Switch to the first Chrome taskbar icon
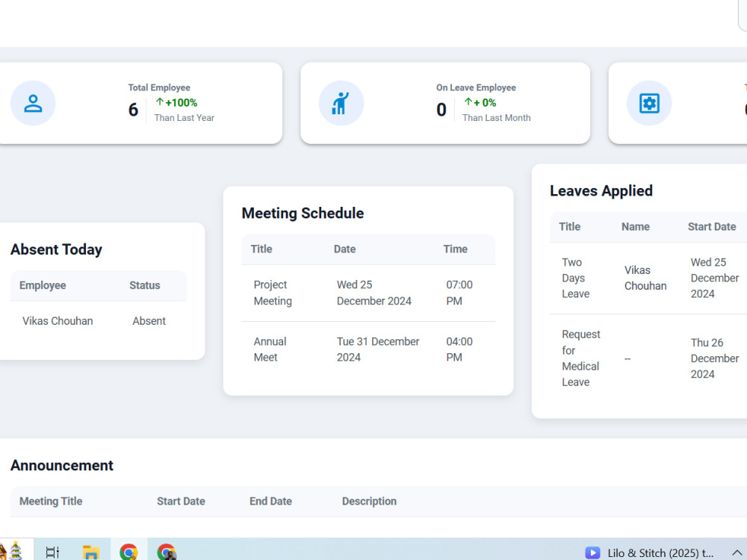The image size is (747, 560). (128, 552)
